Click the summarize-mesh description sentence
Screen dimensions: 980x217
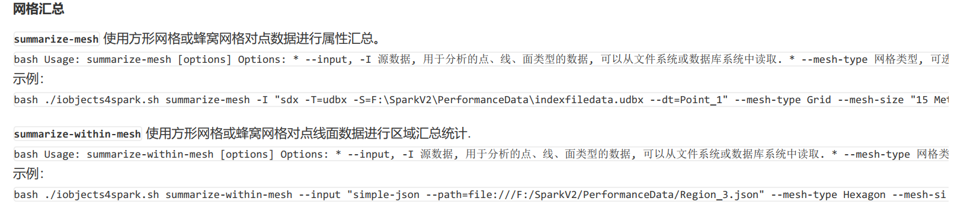point(242,39)
